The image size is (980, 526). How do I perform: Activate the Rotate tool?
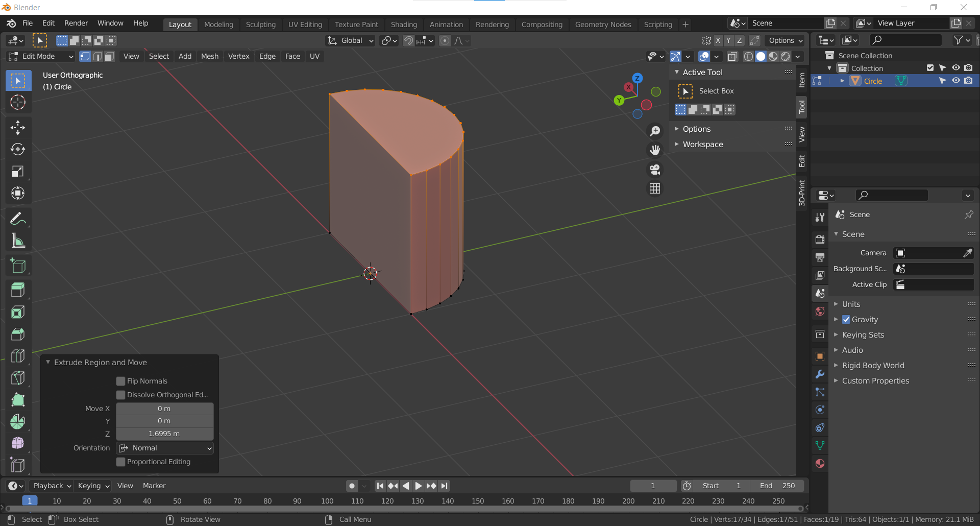pos(18,149)
